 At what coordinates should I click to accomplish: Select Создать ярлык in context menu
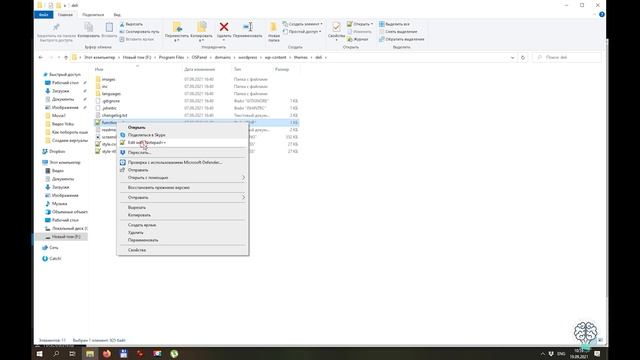point(183,225)
